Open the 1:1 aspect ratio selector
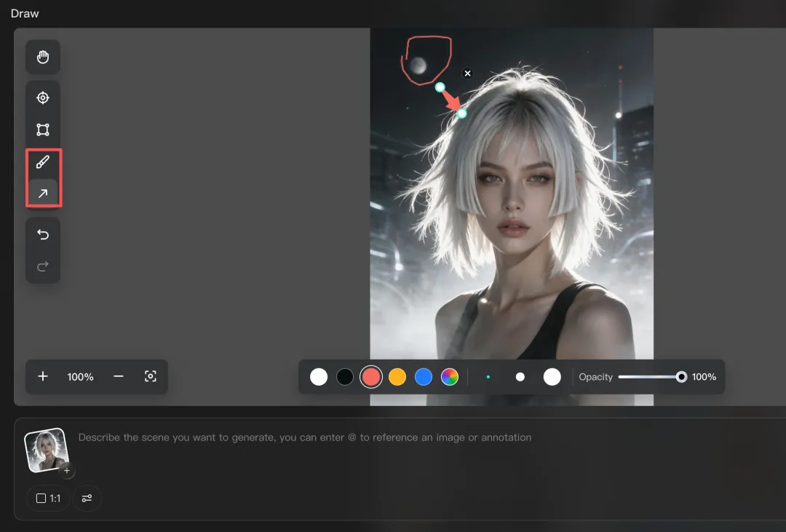This screenshot has height=532, width=786. click(48, 499)
